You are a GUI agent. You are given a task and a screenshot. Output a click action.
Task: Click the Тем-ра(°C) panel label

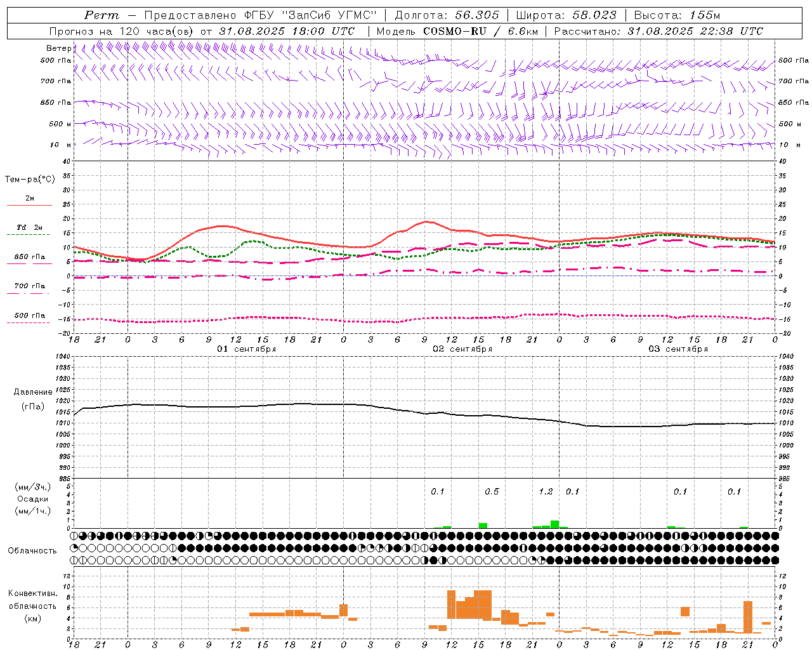click(30, 180)
